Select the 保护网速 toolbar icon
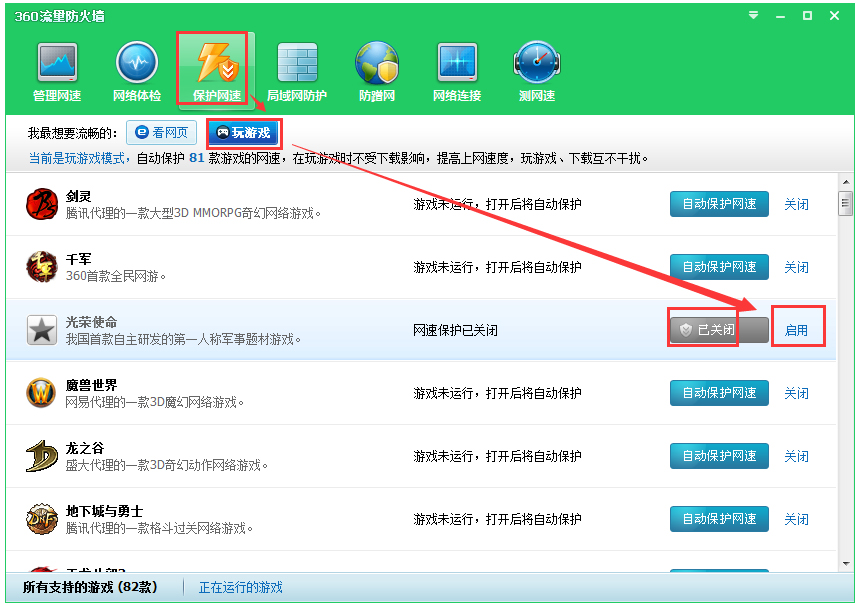Viewport: 859px width, 605px height. tap(217, 71)
